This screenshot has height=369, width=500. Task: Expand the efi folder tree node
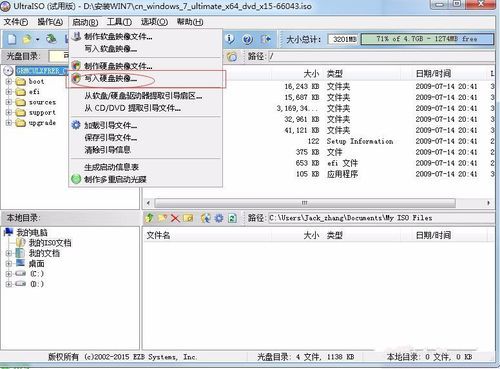pyautogui.click(x=9, y=92)
